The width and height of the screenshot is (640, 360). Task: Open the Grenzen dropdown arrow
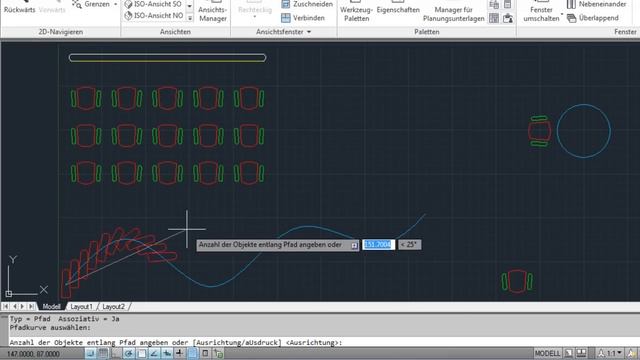[x=116, y=4]
